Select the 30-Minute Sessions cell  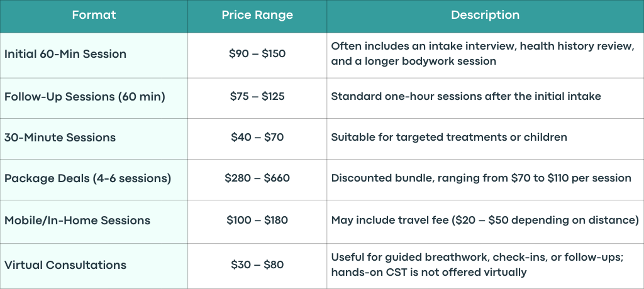pos(94,139)
